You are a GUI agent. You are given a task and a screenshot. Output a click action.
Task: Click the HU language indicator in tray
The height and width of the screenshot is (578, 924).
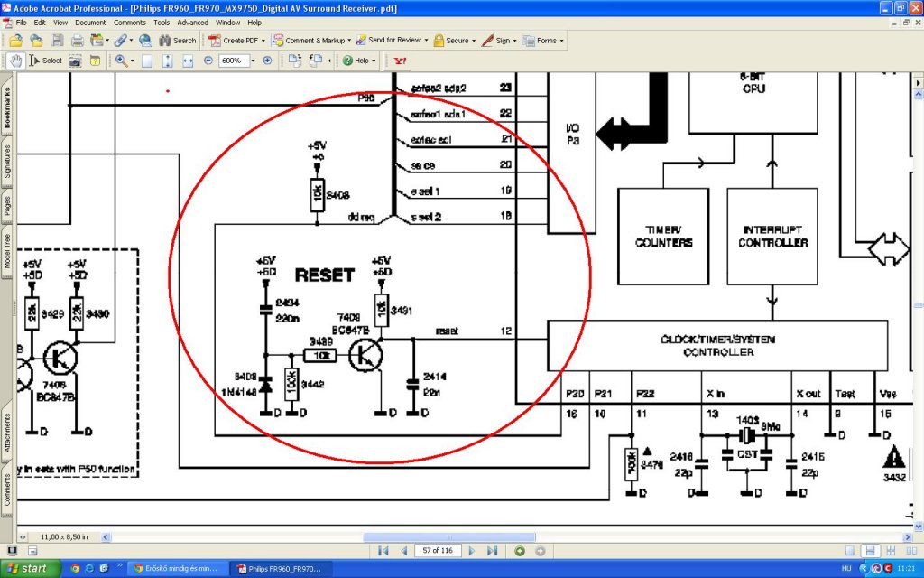[846, 569]
